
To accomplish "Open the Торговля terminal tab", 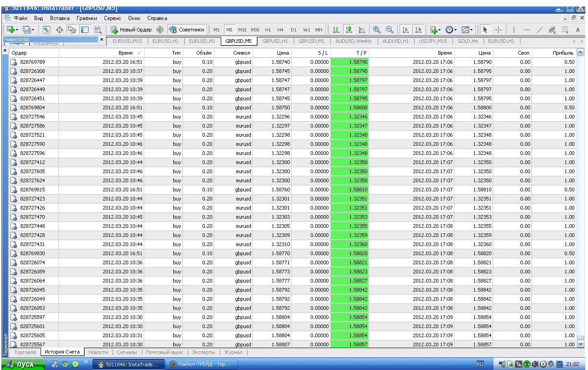I will point(25,352).
